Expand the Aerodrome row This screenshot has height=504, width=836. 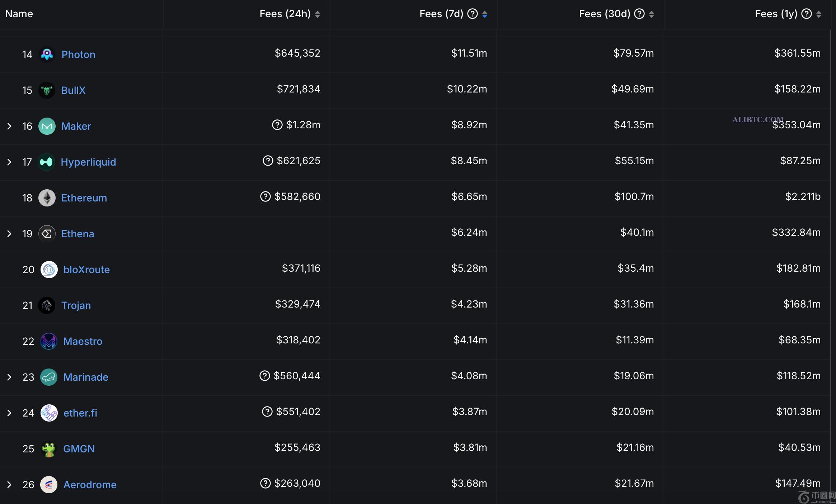tap(9, 485)
